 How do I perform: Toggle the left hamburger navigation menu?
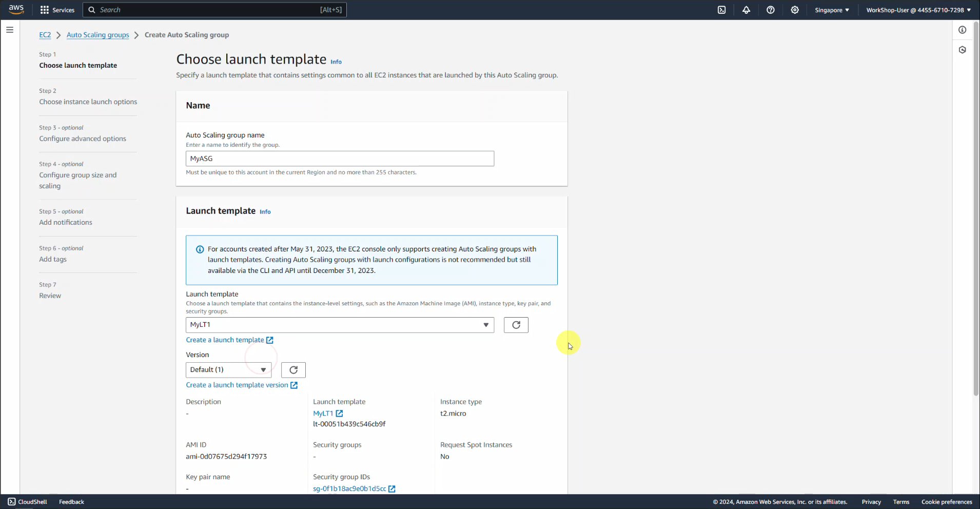(10, 30)
